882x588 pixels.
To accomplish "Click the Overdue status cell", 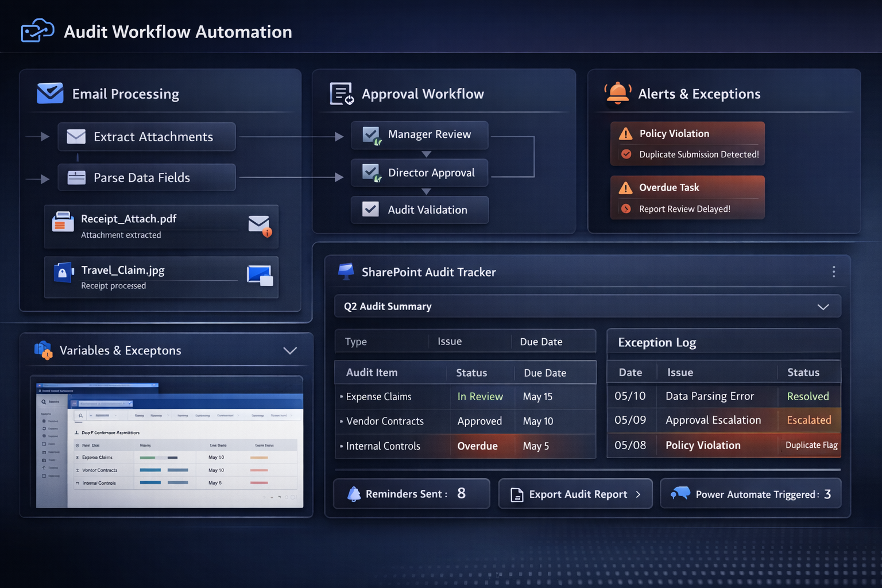I will pyautogui.click(x=477, y=446).
